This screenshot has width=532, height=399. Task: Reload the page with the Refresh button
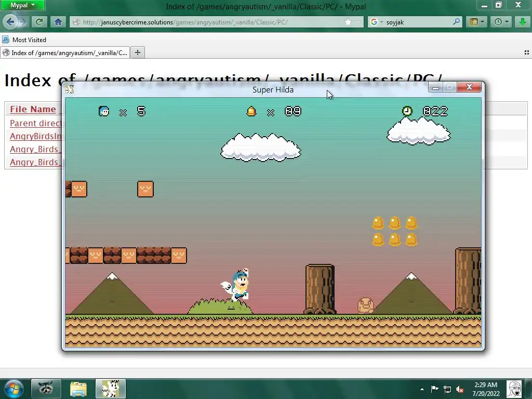39,22
